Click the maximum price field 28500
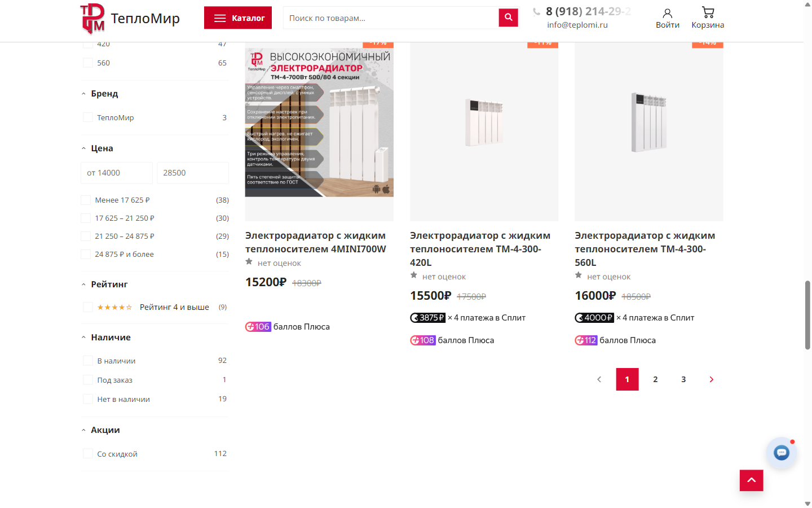Viewport: 812px width, 508px height. (193, 173)
